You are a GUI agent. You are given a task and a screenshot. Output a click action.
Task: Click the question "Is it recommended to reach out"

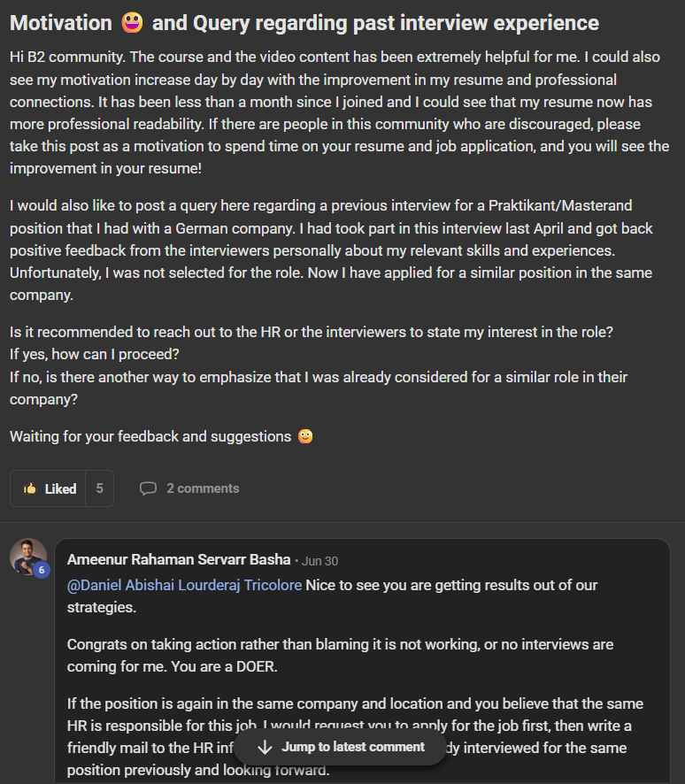pyautogui.click(x=312, y=333)
